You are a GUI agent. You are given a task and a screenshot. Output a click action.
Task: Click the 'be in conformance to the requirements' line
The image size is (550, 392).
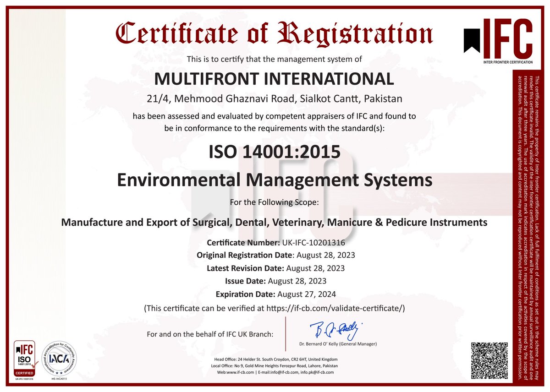tap(275, 128)
